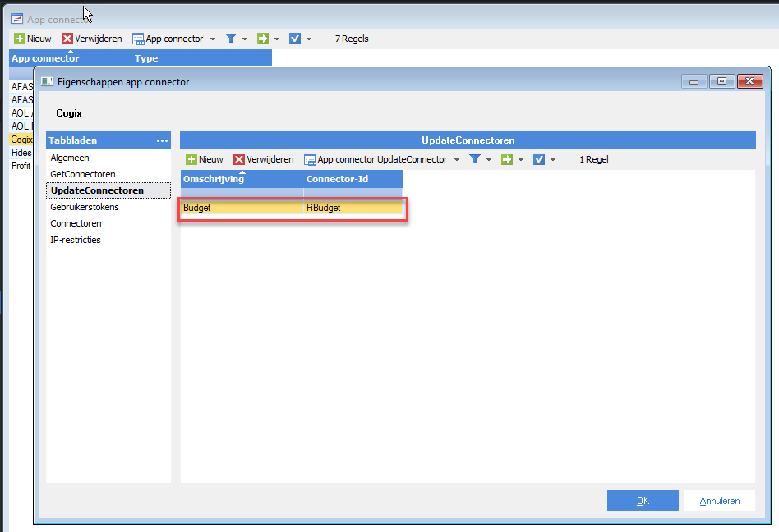Select the Fides row in the background list
779x532 pixels.
21,153
